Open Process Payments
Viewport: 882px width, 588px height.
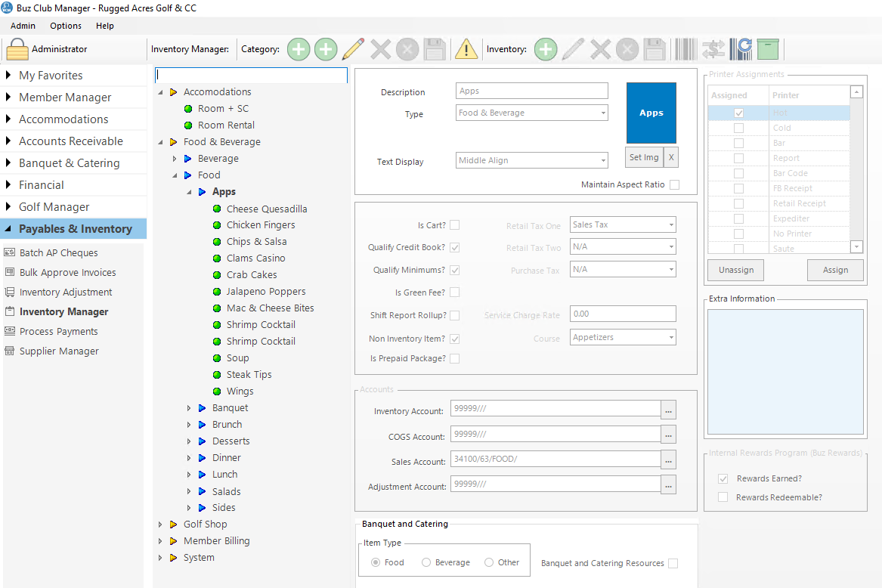point(58,332)
